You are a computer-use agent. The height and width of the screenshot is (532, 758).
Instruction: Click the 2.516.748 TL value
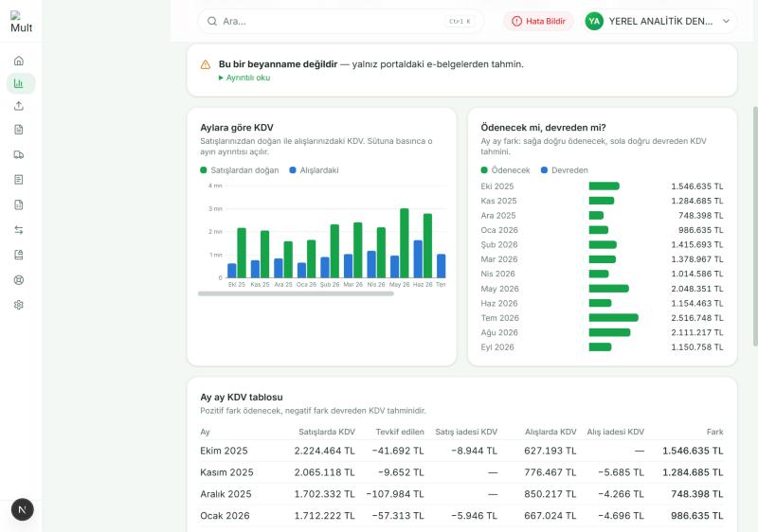coord(697,318)
